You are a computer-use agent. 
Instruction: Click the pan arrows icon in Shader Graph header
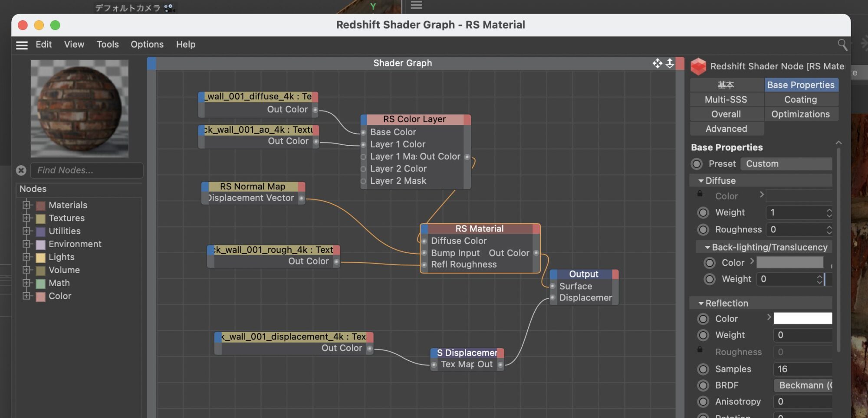pos(657,63)
